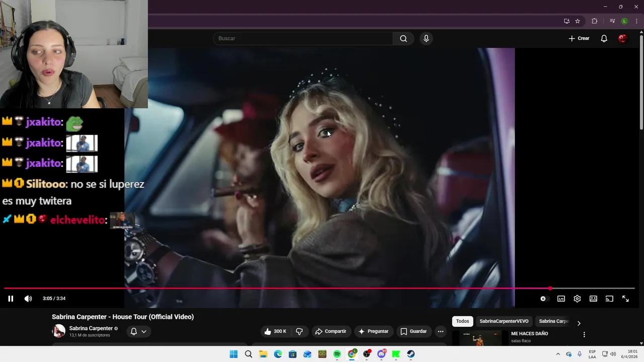Save video with the Guardar button

pyautogui.click(x=414, y=331)
